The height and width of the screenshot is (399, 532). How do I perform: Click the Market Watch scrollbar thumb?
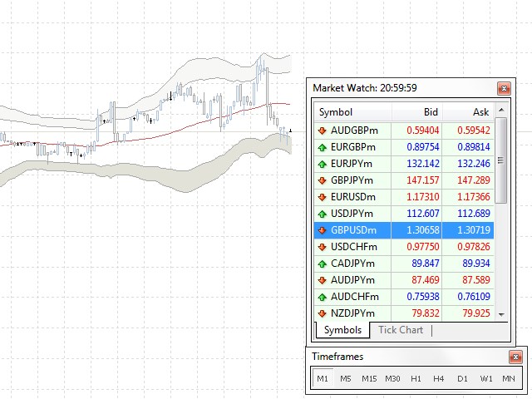(x=501, y=160)
